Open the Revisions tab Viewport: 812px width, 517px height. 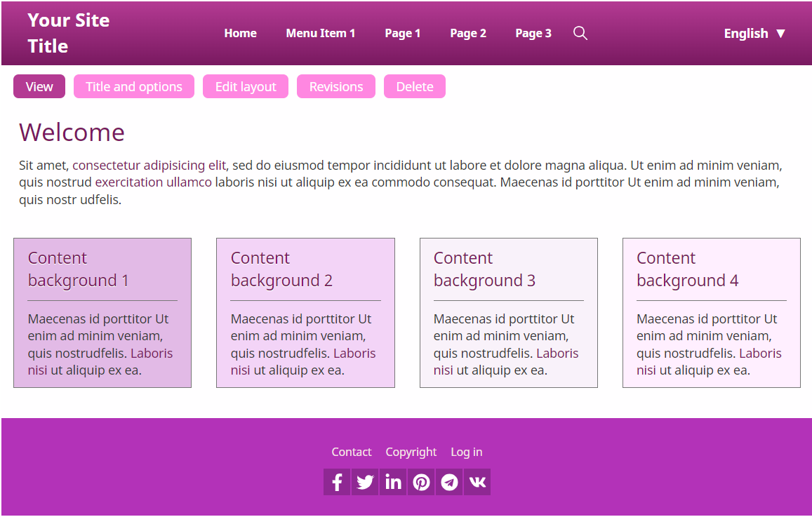[336, 86]
